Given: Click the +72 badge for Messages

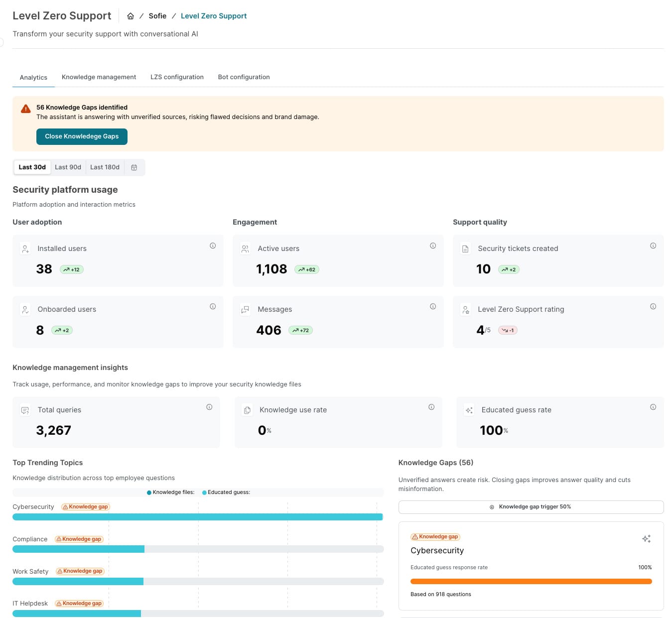Looking at the screenshot, I should tap(300, 330).
